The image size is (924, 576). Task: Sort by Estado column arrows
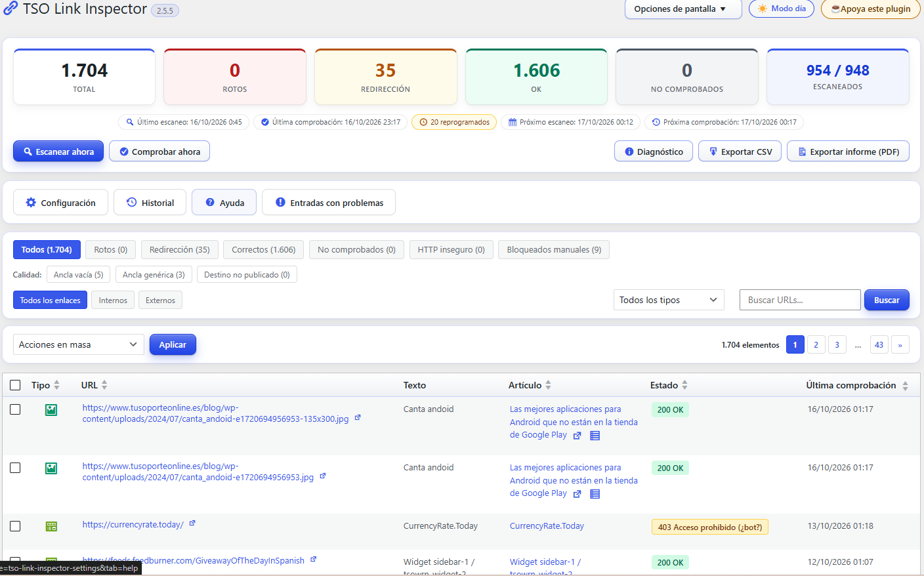[x=684, y=385]
